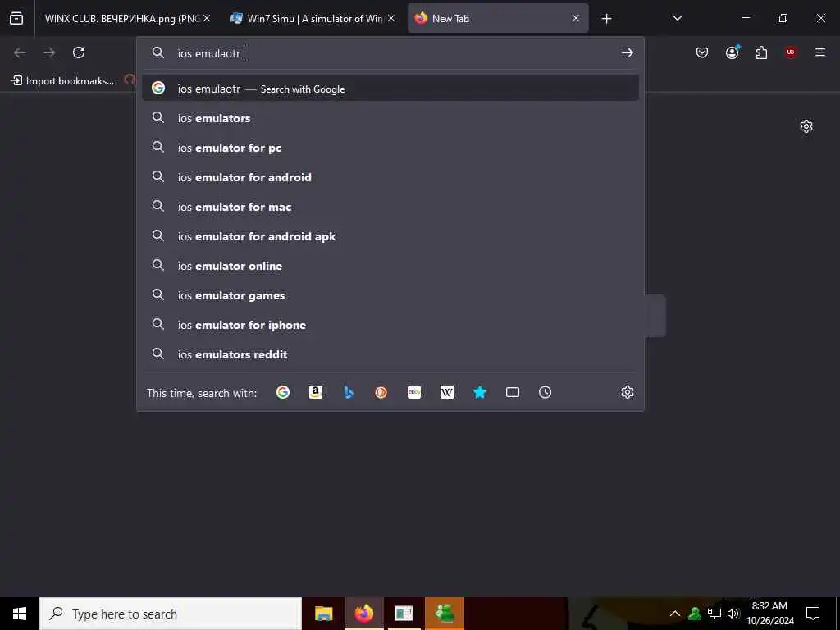Screen dimensions: 840x630
Task: Open new tab personalize gear icon
Action: 806,126
